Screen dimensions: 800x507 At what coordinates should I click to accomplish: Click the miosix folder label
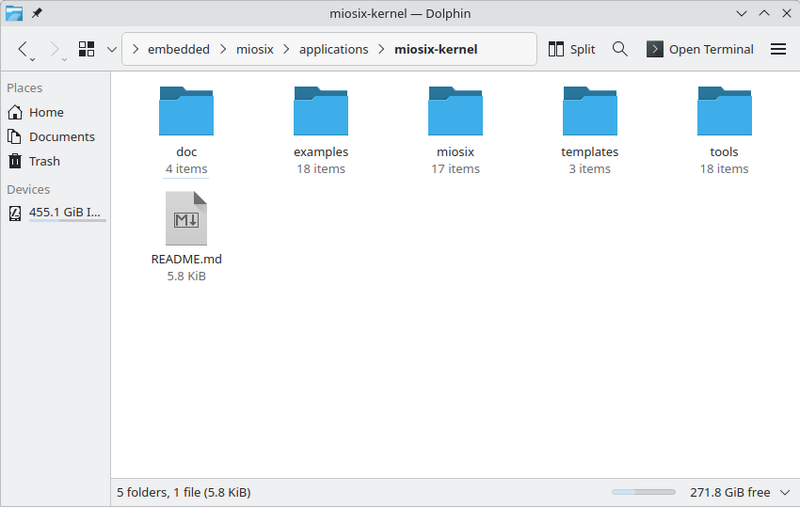[456, 152]
